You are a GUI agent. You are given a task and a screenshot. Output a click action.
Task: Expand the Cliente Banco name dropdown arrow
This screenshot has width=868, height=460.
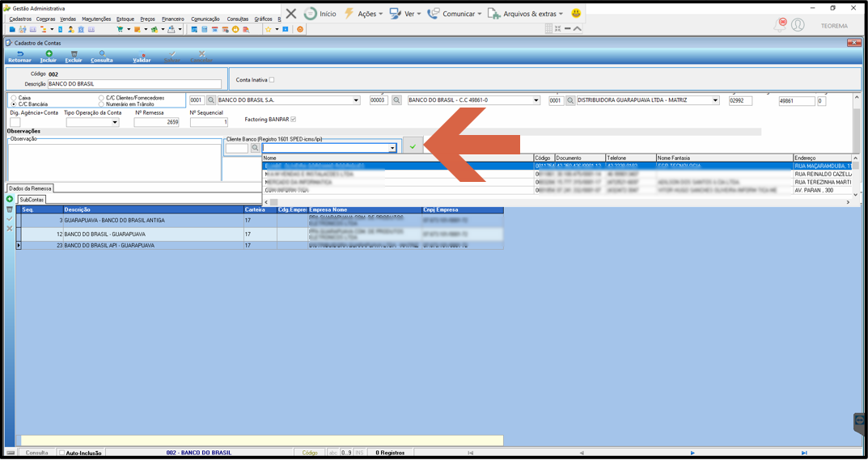pos(392,148)
